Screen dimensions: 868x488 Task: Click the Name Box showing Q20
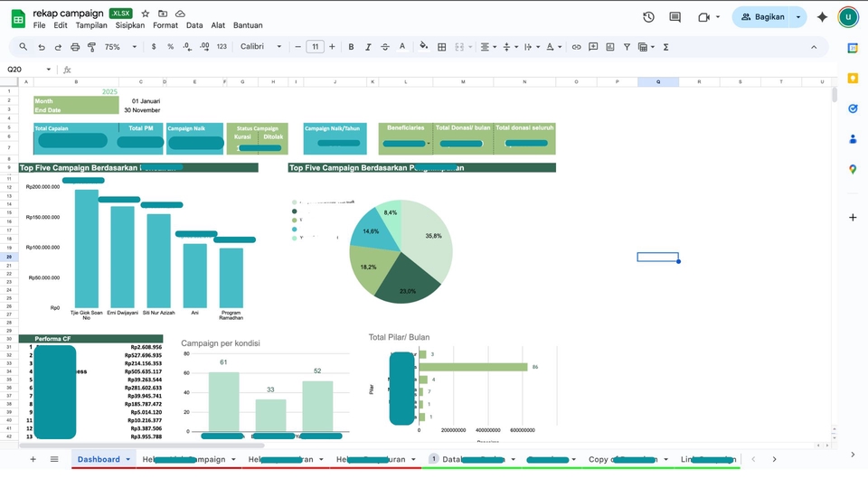click(27, 70)
